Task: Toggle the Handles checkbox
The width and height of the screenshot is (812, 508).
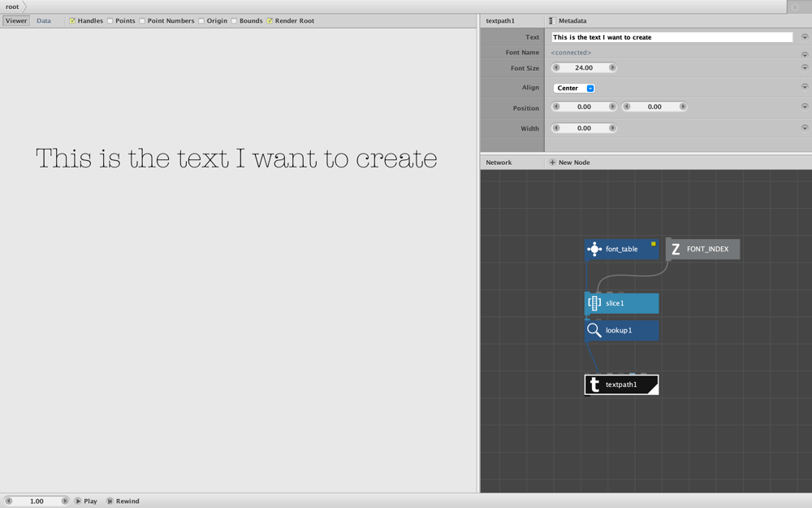Action: click(x=72, y=21)
